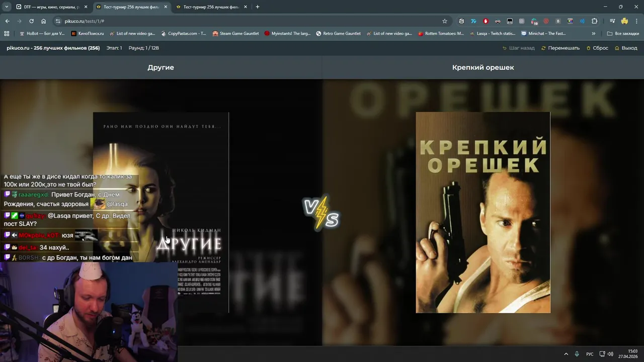The image size is (644, 362).
Task: Open the tab search dropdown arrow
Action: (7, 7)
